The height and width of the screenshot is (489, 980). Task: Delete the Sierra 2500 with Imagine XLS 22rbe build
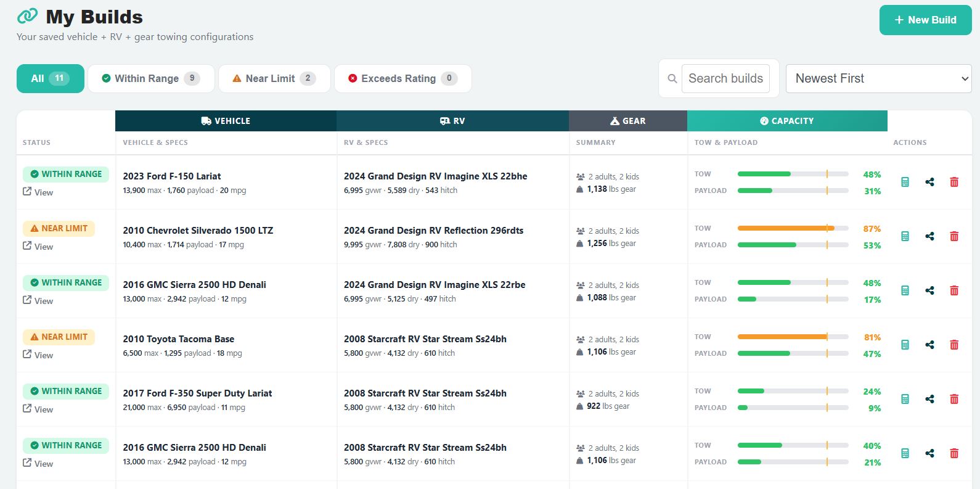[954, 290]
